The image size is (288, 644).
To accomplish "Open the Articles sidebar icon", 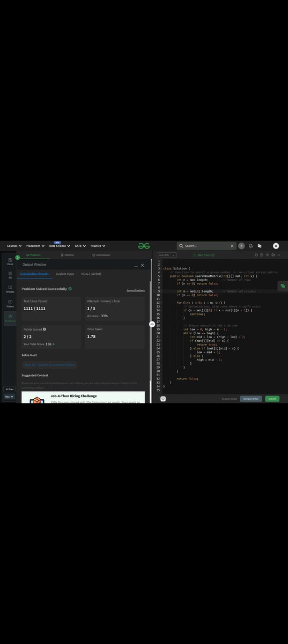I will click(x=10, y=289).
